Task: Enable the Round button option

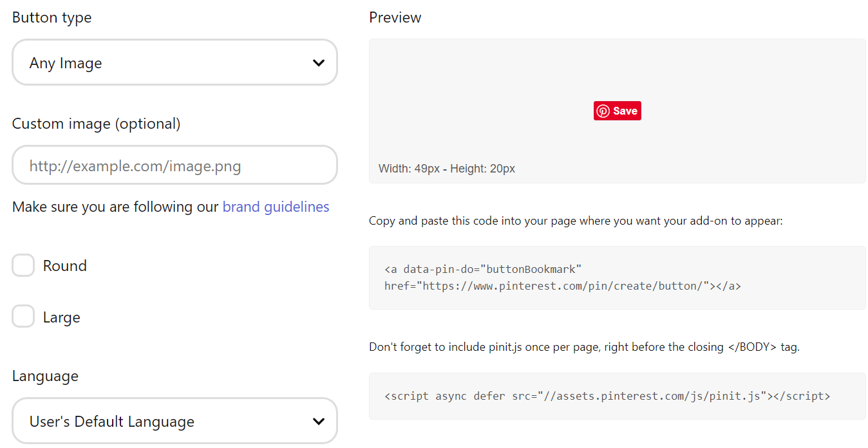Action: pos(23,265)
